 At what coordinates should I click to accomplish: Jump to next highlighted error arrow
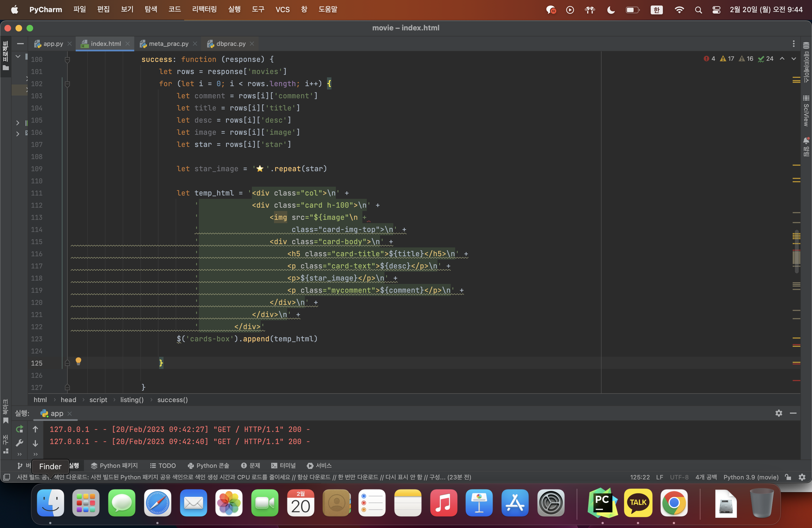(x=794, y=59)
